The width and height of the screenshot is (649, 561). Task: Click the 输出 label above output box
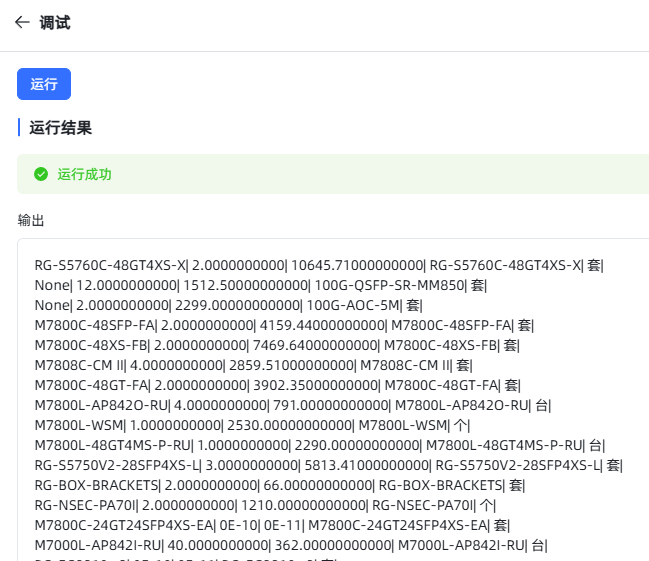click(x=31, y=220)
